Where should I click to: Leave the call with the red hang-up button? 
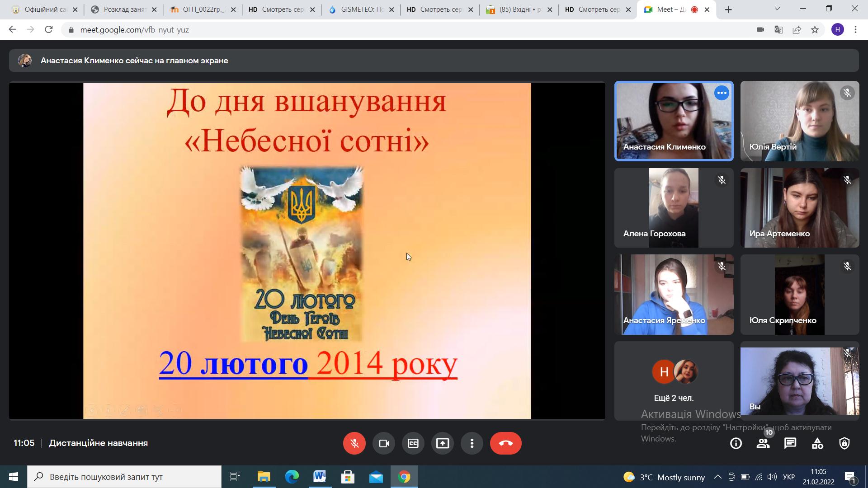pos(505,443)
